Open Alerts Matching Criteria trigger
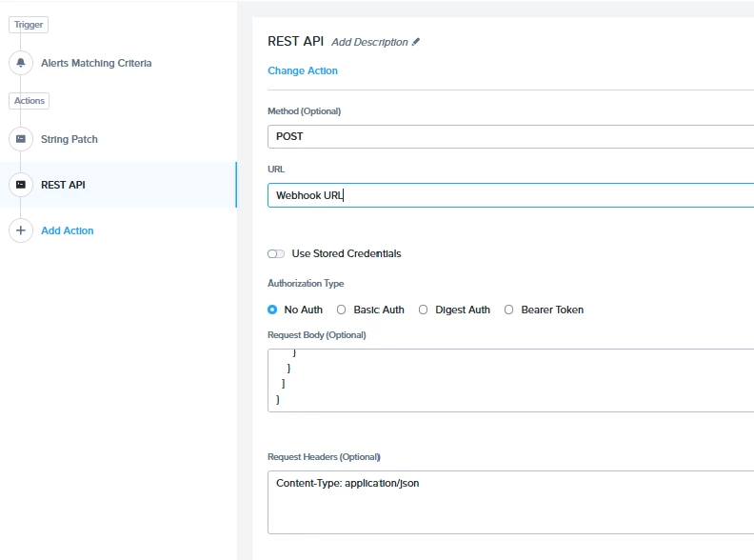The image size is (754, 560). point(95,63)
